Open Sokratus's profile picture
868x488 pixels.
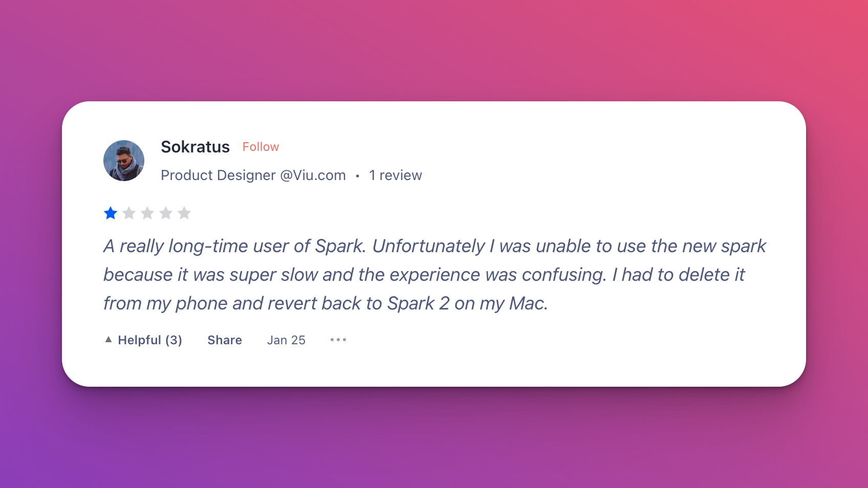click(124, 160)
